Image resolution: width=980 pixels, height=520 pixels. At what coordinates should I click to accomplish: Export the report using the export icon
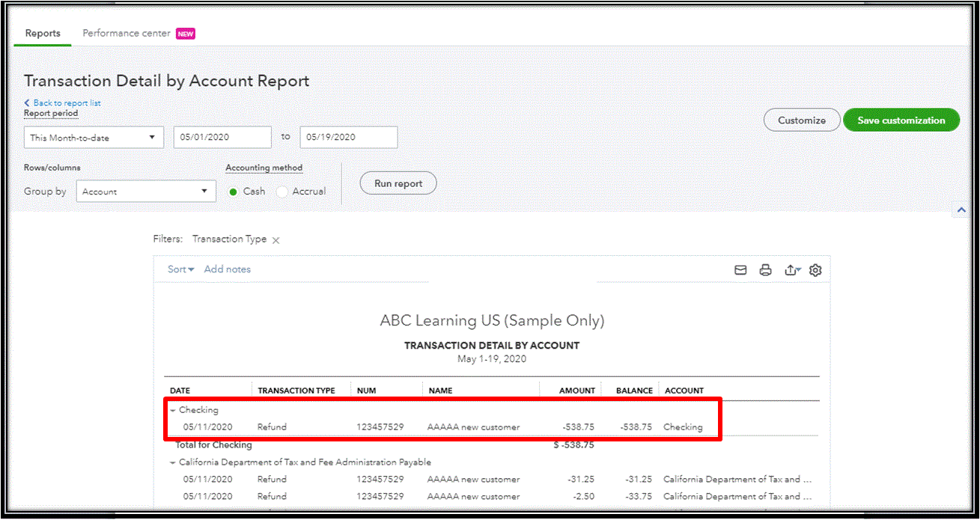pos(791,270)
